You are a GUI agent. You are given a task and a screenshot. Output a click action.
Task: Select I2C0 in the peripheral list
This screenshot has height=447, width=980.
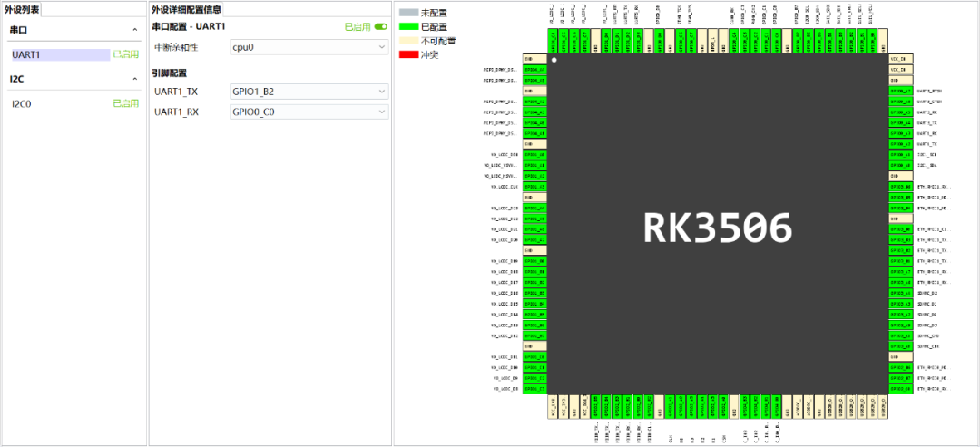(21, 103)
